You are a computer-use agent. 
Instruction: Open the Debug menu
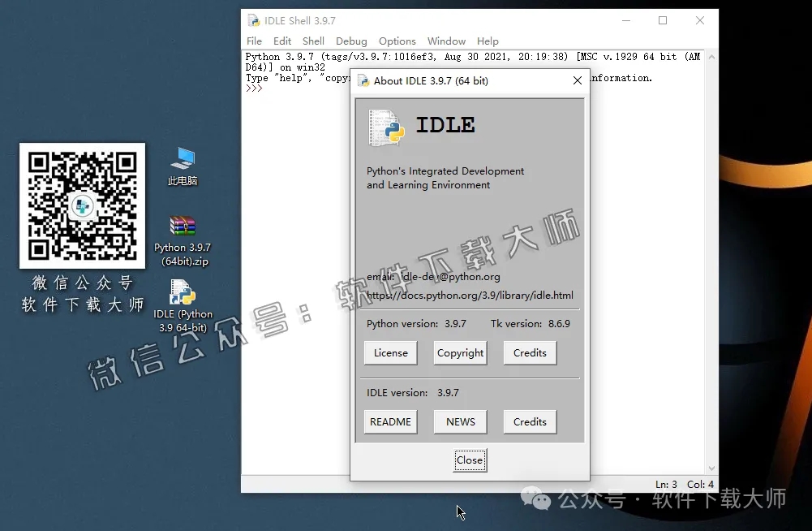351,41
